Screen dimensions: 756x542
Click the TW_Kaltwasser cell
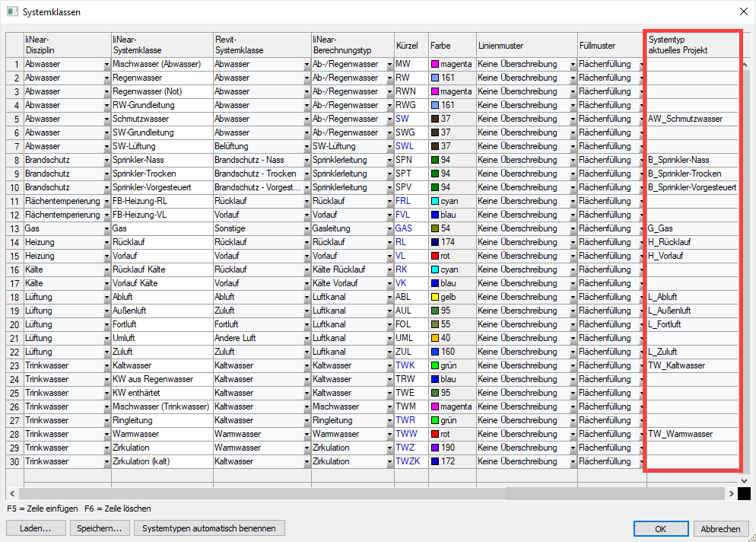point(692,365)
